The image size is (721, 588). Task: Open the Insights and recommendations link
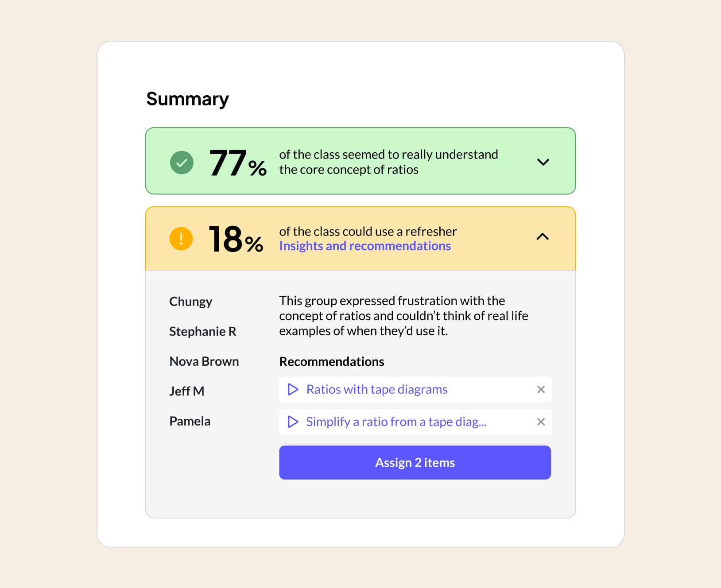[365, 246]
